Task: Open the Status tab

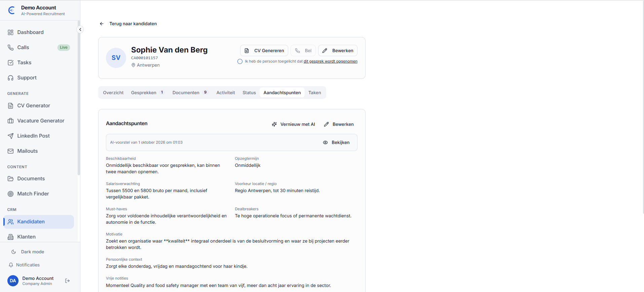Action: click(x=249, y=93)
